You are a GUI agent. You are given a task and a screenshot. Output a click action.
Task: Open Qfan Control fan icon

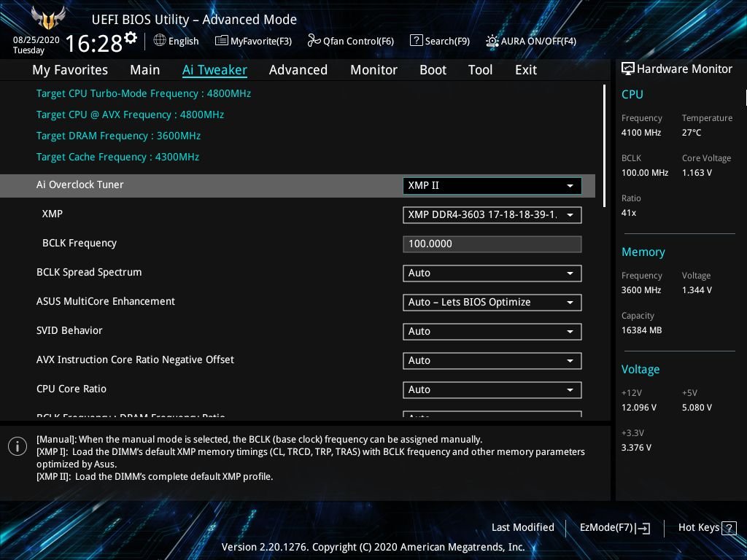coord(314,41)
